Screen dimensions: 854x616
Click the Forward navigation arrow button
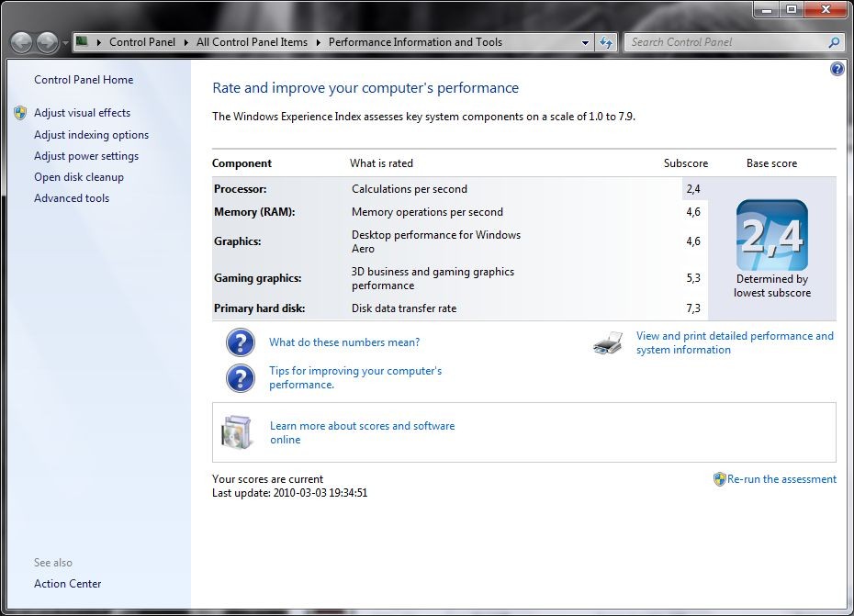[x=48, y=42]
